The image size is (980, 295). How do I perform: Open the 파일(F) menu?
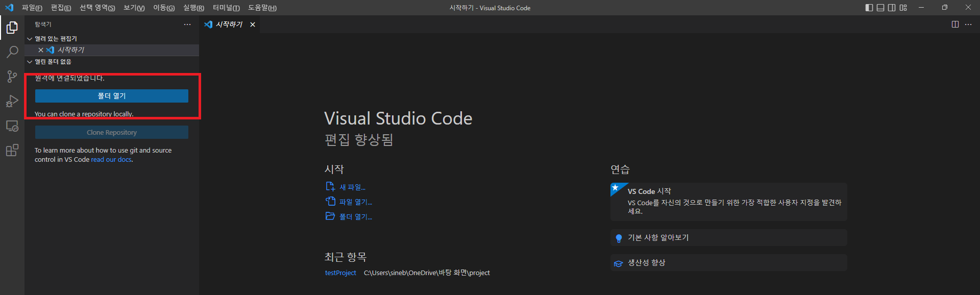(x=32, y=8)
